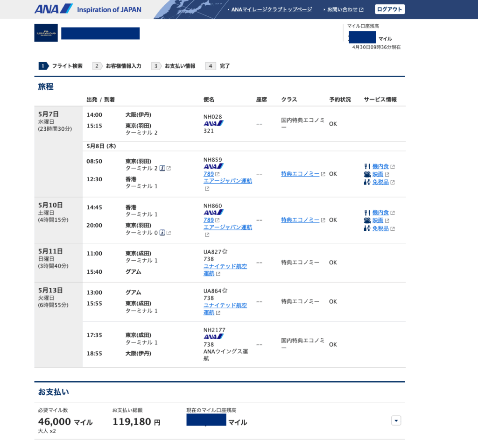Viewport: 478px width, 448px height.
Task: Click お支払い総額 value 119,180 円
Action: [x=137, y=422]
